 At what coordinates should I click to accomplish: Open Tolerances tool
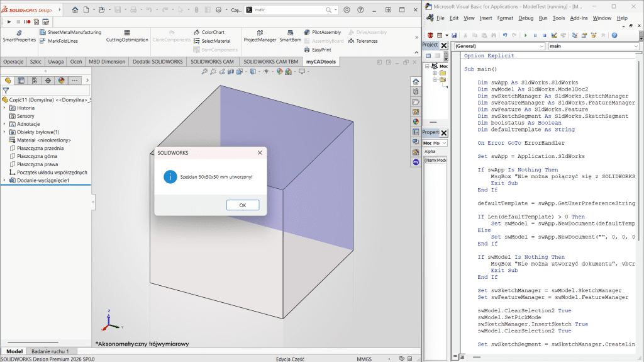point(363,41)
